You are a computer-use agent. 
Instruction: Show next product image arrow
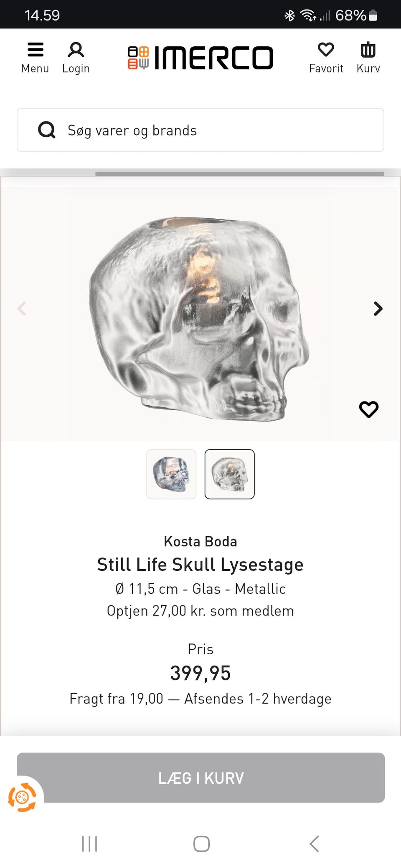tap(378, 309)
